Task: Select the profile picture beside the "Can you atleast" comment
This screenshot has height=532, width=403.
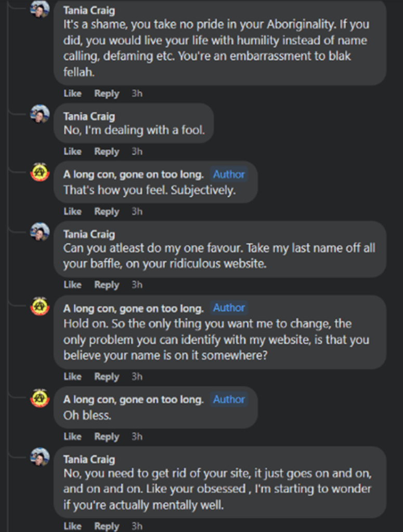Action: pyautogui.click(x=40, y=232)
